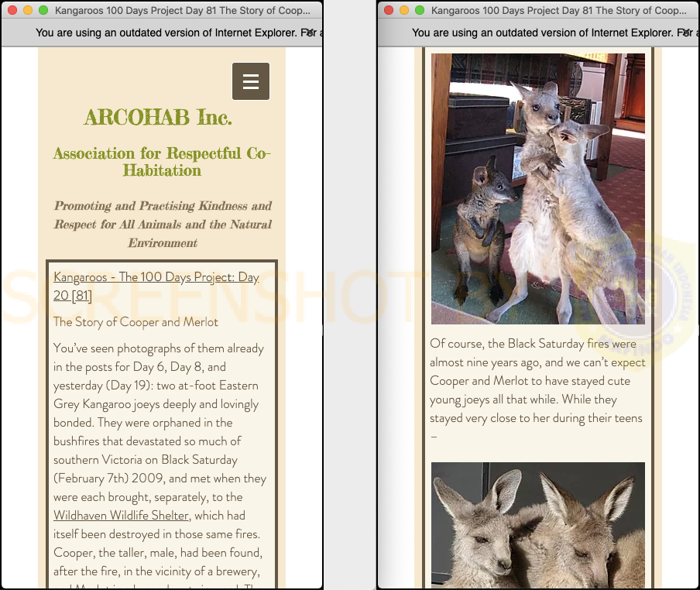Click the outdated Internet Explorer notice in left window
This screenshot has width=700, height=590.
(179, 33)
